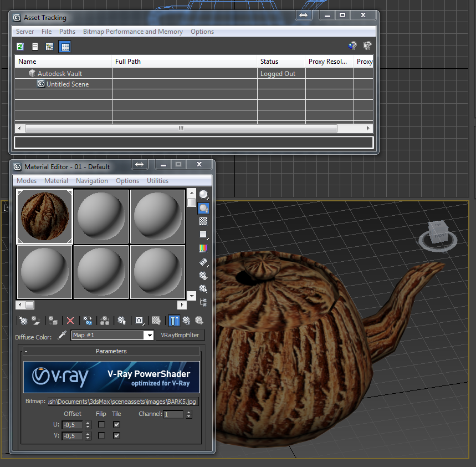Click the VRayBmpFilter map type button

click(x=180, y=336)
